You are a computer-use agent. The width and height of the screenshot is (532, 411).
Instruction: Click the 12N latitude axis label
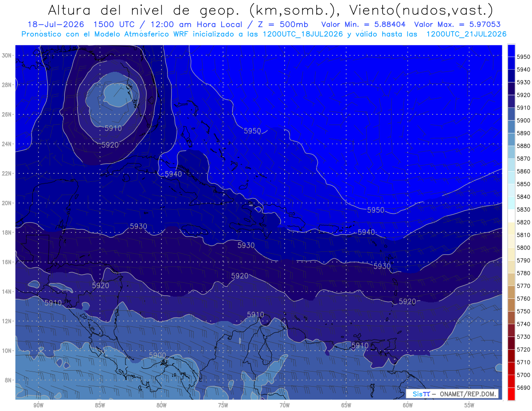click(x=7, y=321)
